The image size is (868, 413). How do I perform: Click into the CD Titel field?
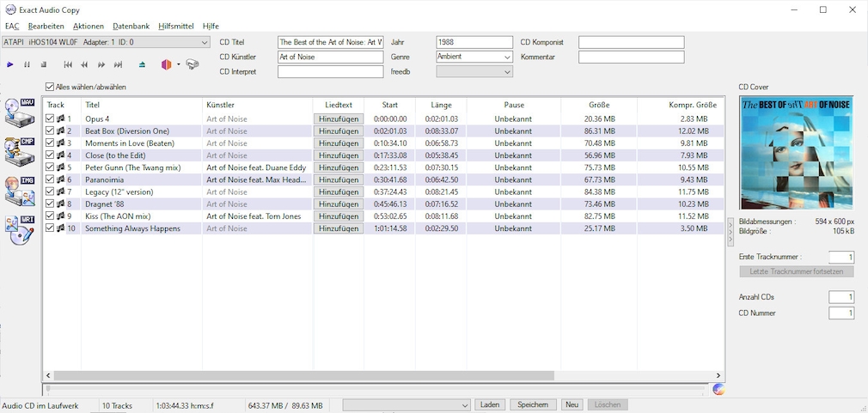click(331, 42)
